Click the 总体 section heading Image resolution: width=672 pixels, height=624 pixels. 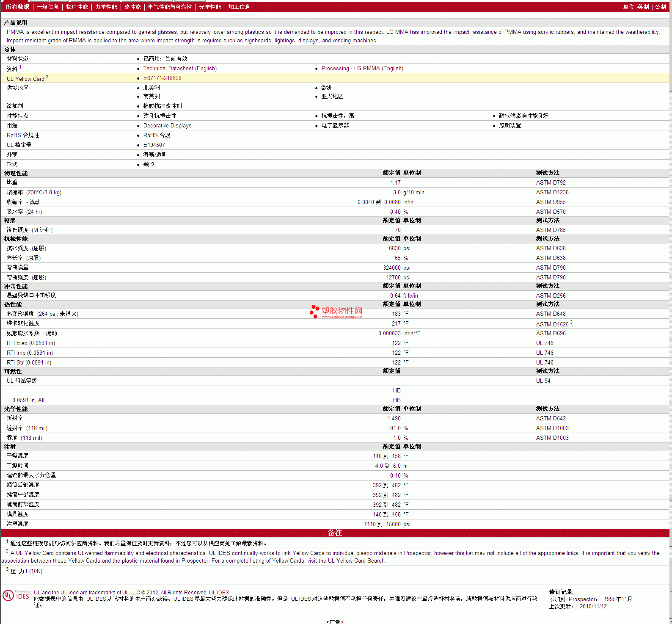(x=10, y=49)
